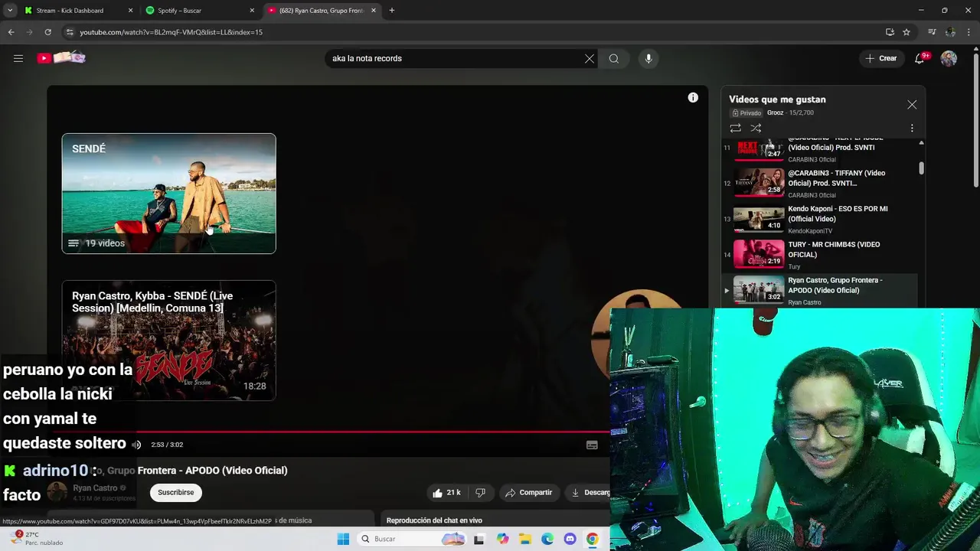980x551 pixels.
Task: Go to YouTube home via logo
Action: click(x=60, y=57)
